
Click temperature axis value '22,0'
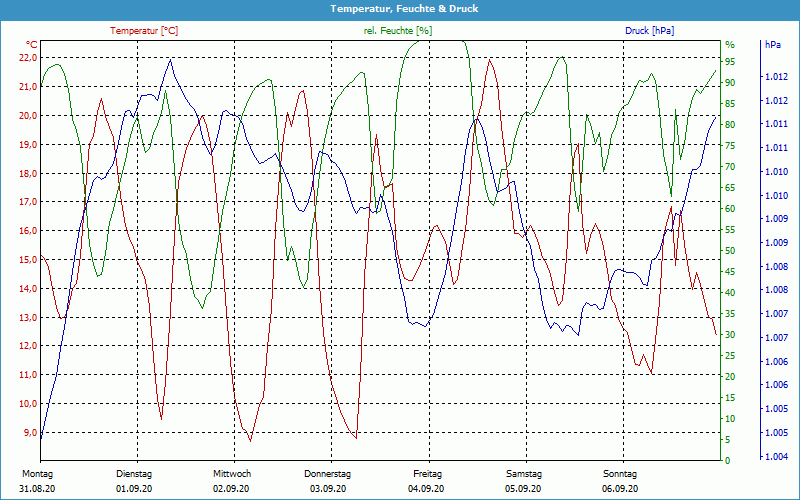28,58
